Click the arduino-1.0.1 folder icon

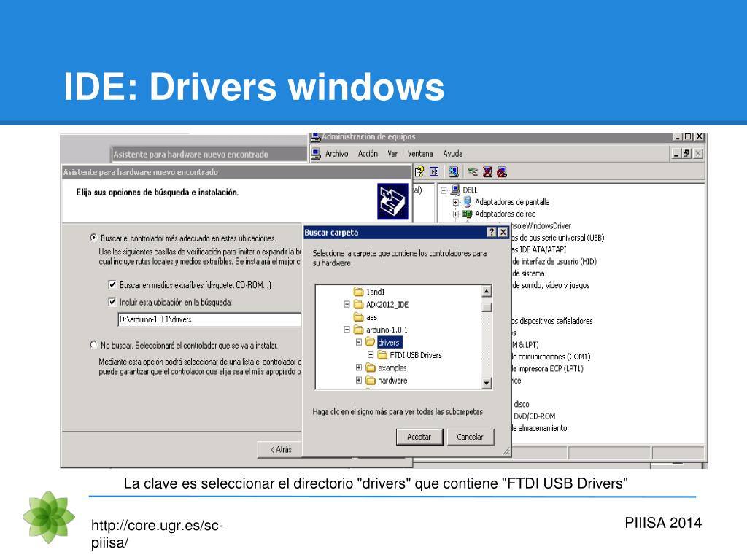click(359, 330)
